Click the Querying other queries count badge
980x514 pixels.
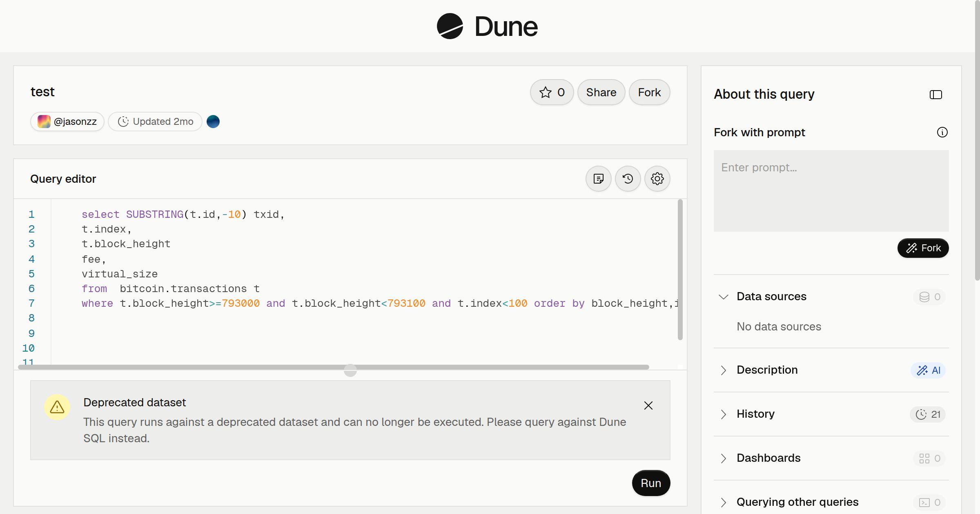pyautogui.click(x=929, y=502)
